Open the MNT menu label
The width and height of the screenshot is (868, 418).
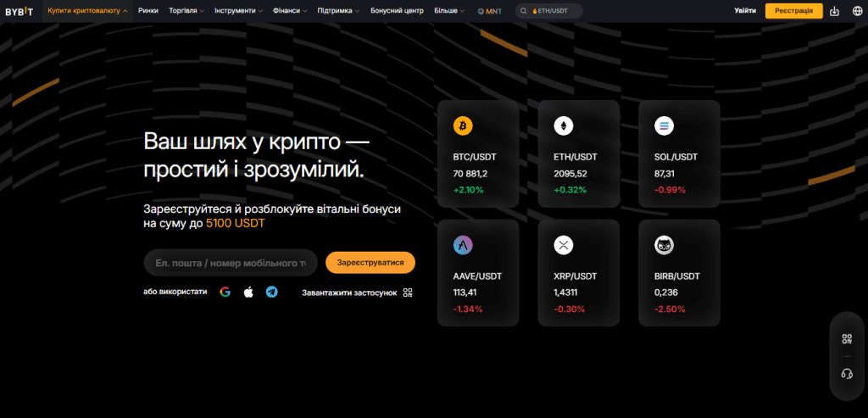(494, 11)
